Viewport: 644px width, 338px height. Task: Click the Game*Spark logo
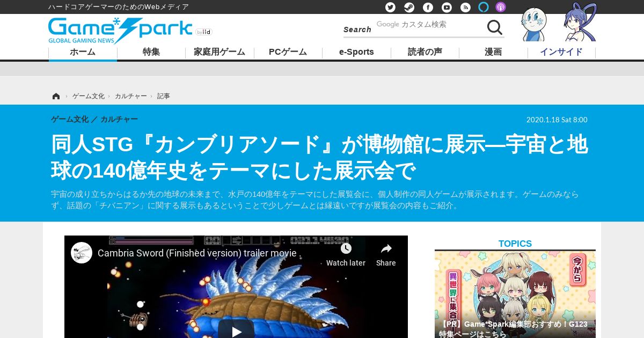click(x=120, y=30)
